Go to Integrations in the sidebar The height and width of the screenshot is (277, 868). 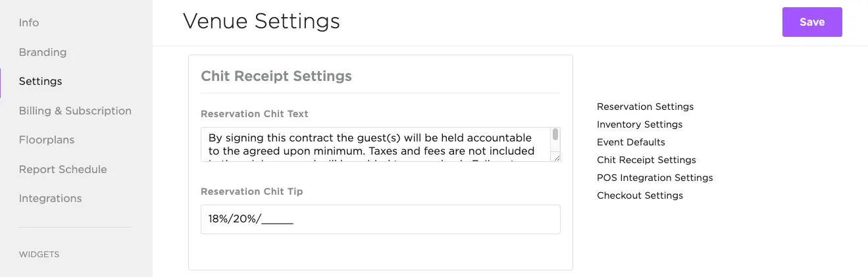click(x=51, y=198)
